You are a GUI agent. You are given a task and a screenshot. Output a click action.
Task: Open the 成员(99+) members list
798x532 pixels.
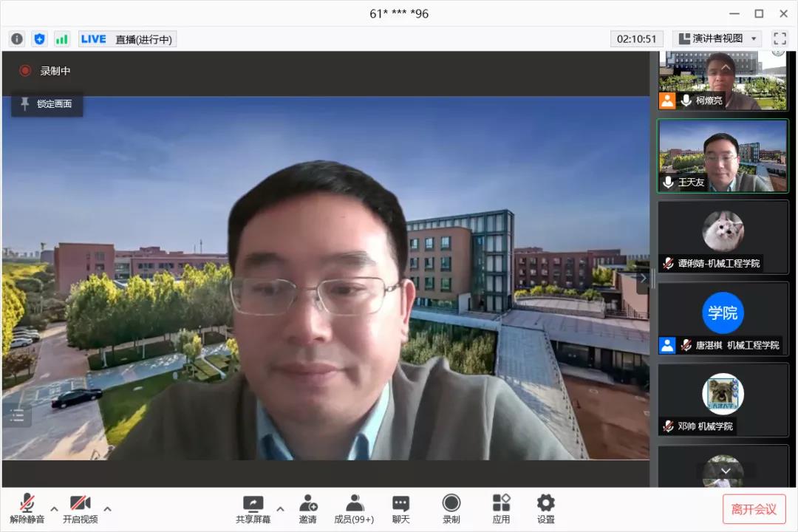click(x=354, y=508)
